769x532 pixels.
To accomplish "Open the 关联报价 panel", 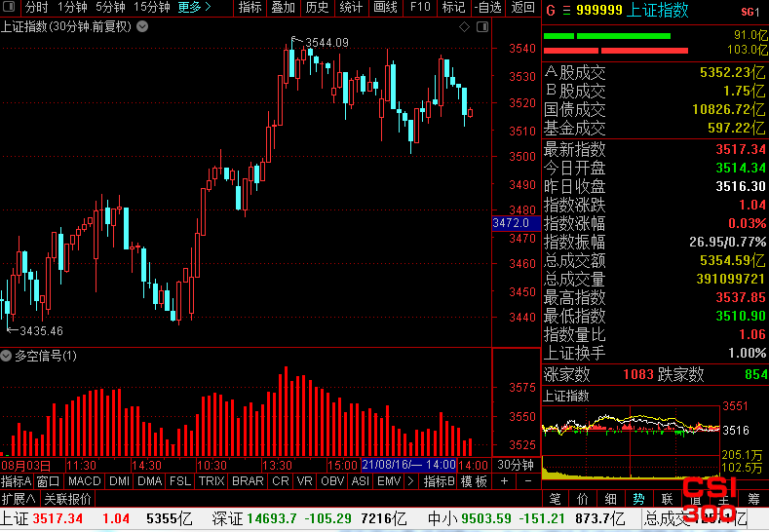I will click(67, 499).
